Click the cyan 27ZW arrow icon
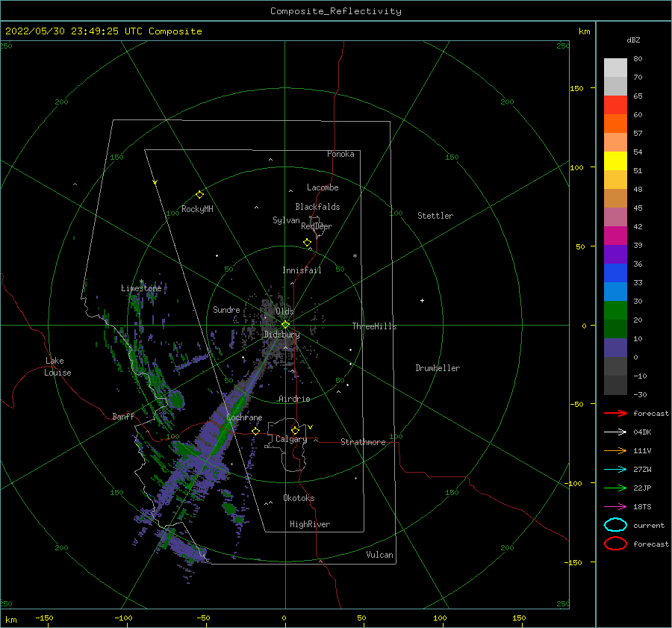Viewport: 672px width, 628px height. [x=615, y=470]
